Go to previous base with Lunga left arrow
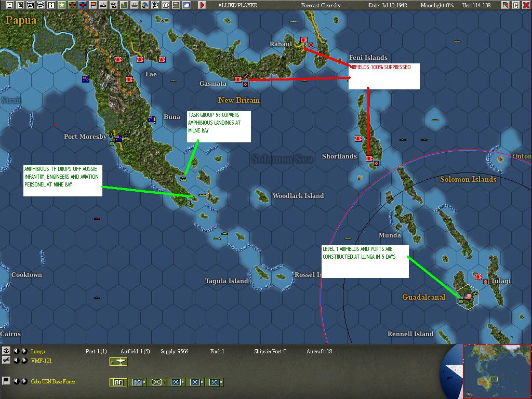The width and height of the screenshot is (532, 399). click(x=16, y=351)
